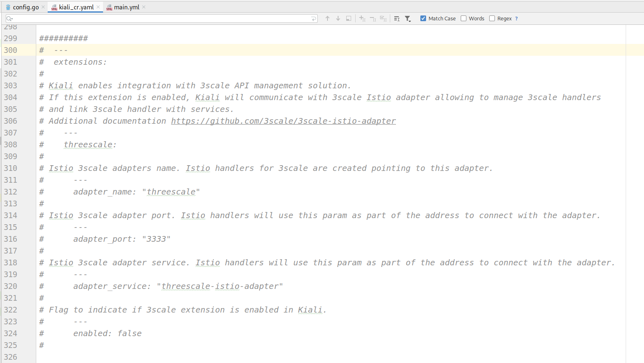Screen dimensions: 644x363
Task: Select the kiali_cr.yaml tab
Action: (x=76, y=7)
